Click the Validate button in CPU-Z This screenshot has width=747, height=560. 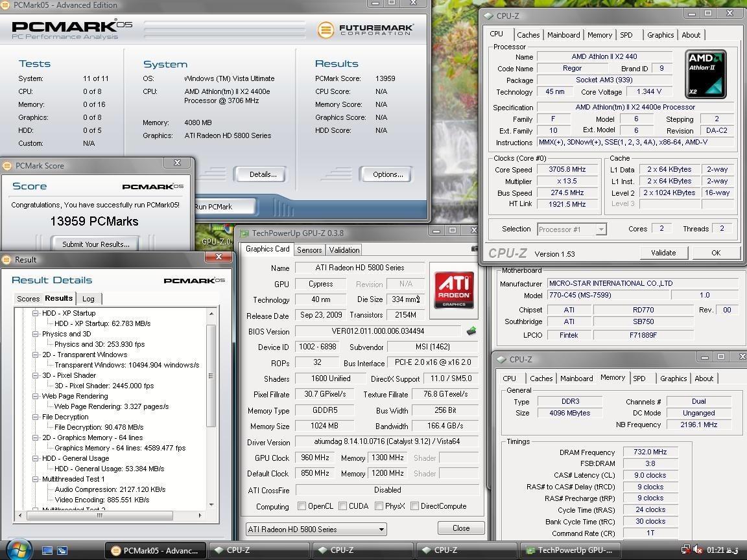tap(663, 253)
